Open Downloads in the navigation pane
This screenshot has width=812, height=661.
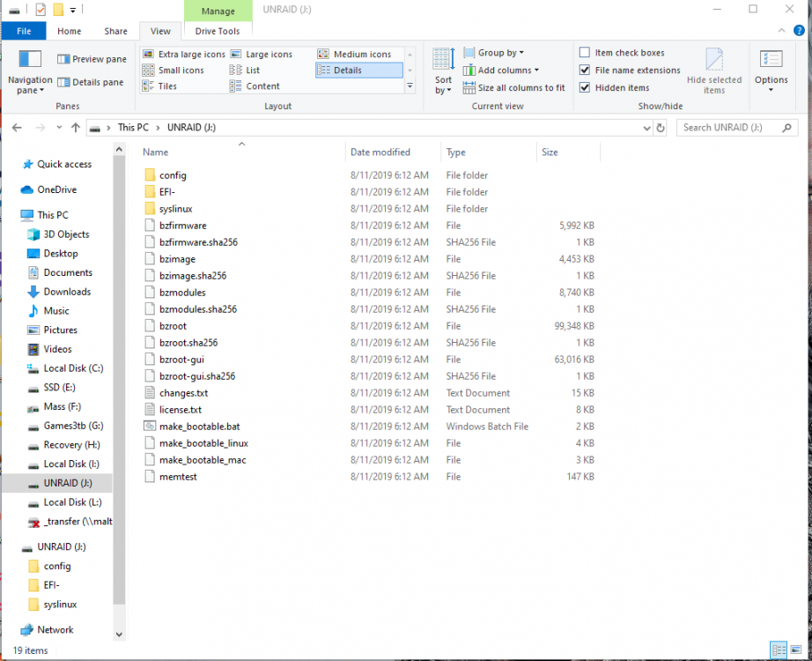(67, 292)
